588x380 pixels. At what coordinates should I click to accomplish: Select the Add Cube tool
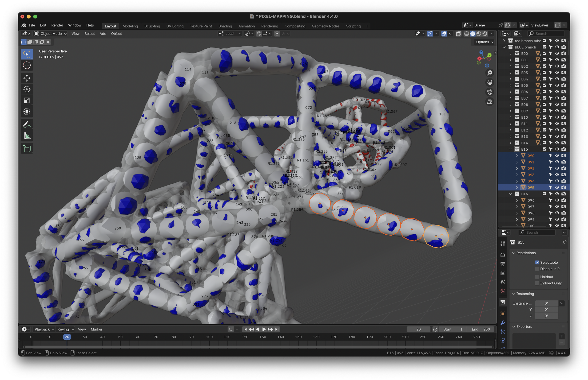point(27,148)
